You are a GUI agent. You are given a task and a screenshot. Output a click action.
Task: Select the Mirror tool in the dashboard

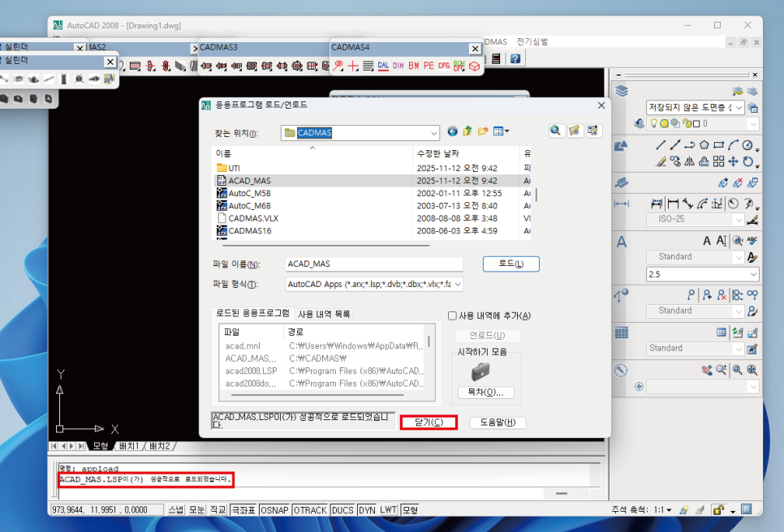[690, 161]
